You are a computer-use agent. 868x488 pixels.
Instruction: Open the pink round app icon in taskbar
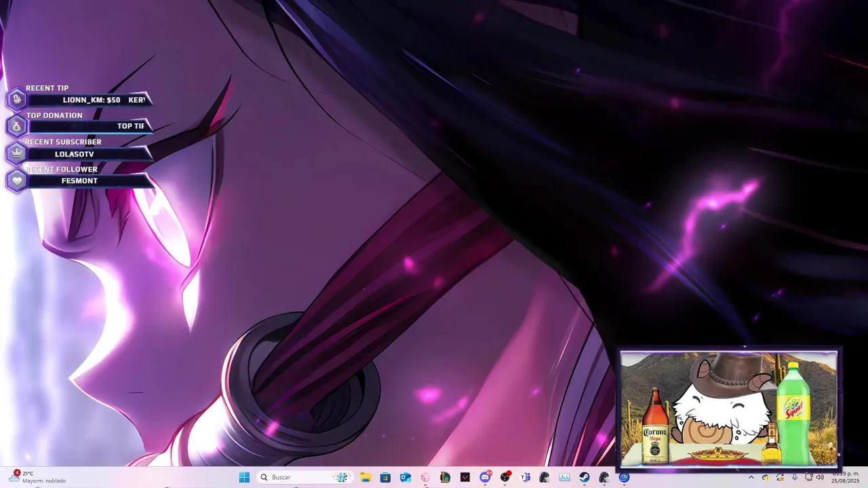[x=425, y=477]
